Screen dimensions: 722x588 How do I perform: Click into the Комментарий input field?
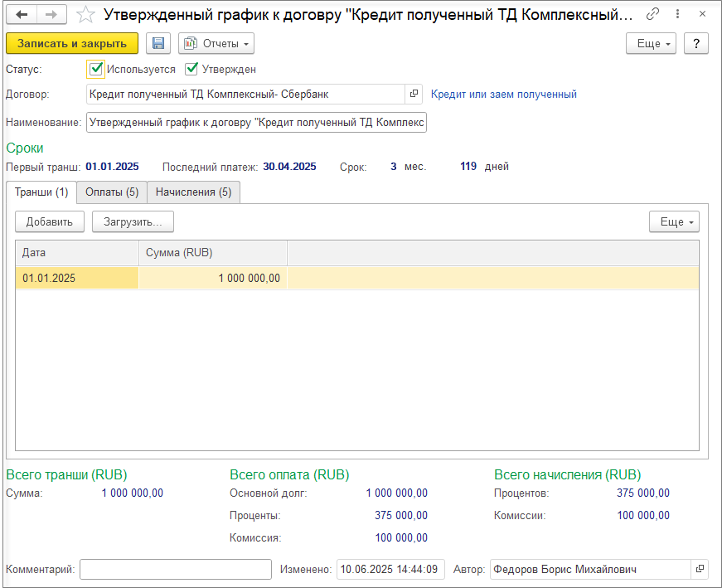(176, 570)
